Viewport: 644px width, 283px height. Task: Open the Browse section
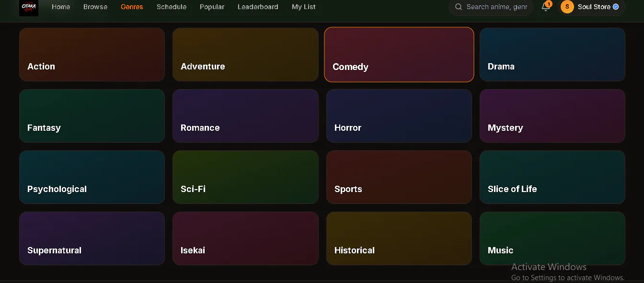click(95, 7)
